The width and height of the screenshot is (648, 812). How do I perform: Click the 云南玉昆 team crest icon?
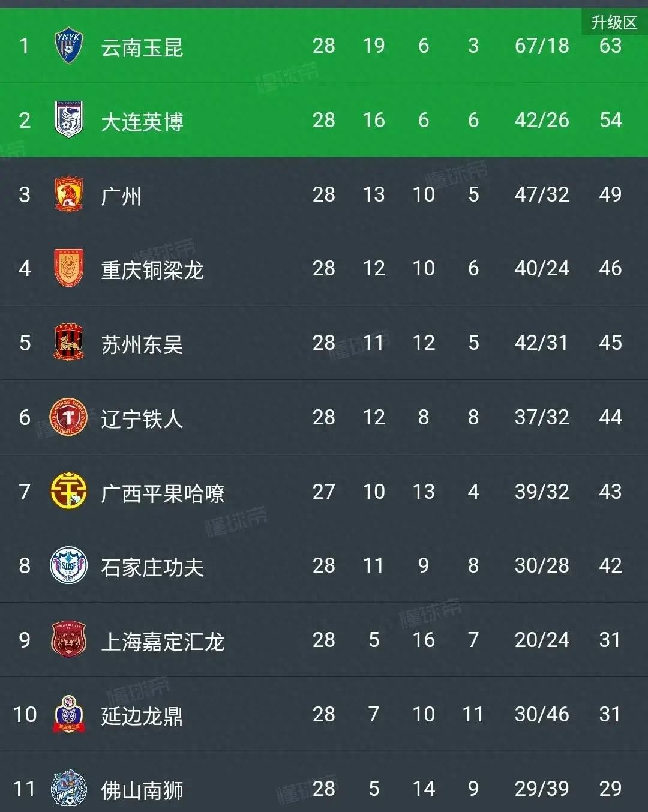coord(68,46)
